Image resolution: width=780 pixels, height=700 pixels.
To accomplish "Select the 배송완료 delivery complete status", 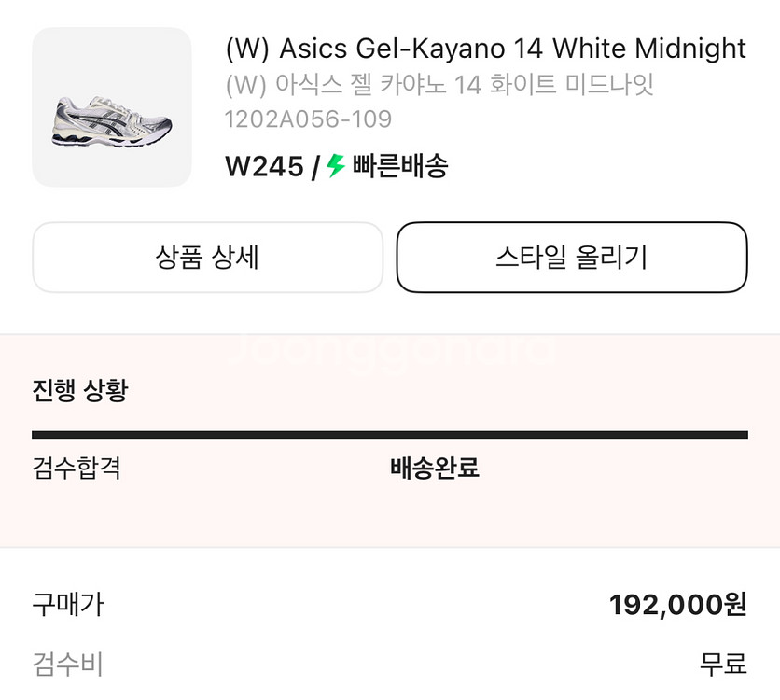I will pos(435,468).
